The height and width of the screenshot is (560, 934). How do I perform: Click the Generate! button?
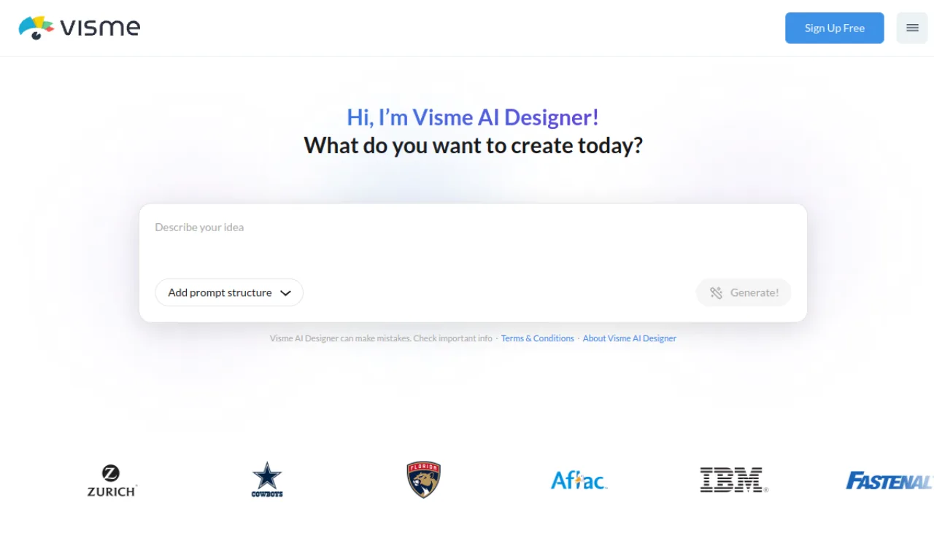(x=744, y=292)
